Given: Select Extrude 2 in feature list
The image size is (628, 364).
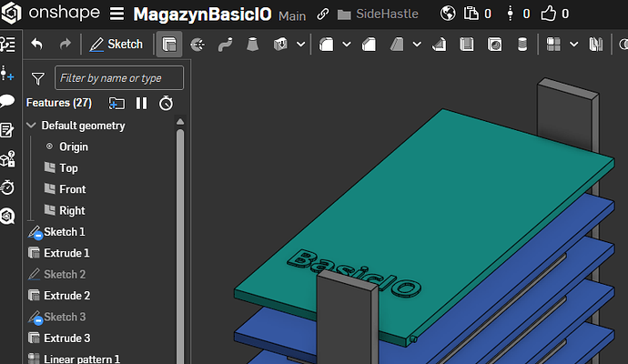Looking at the screenshot, I should pyautogui.click(x=66, y=296).
